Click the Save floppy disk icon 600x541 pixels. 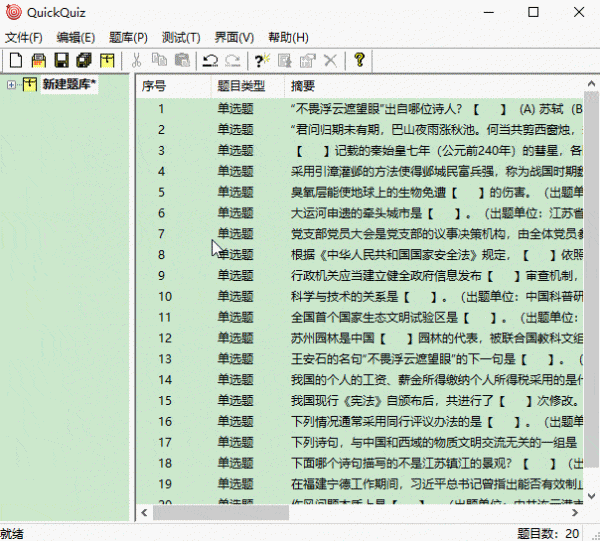[61, 61]
